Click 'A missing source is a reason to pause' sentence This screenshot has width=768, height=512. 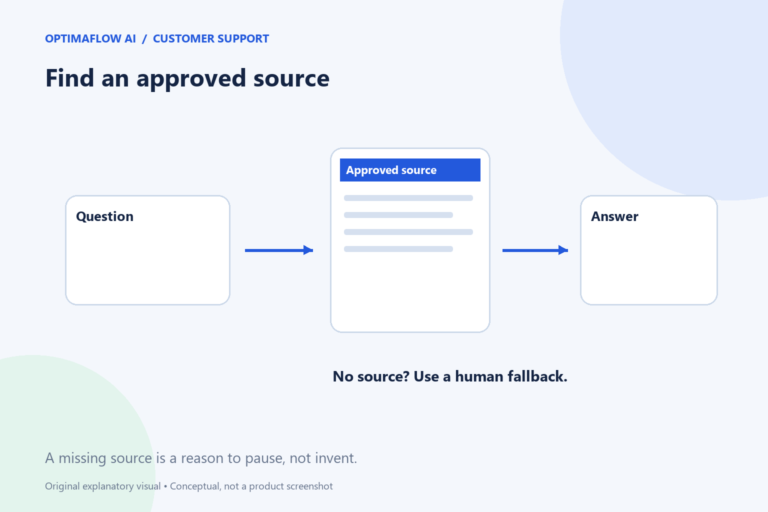(x=201, y=458)
